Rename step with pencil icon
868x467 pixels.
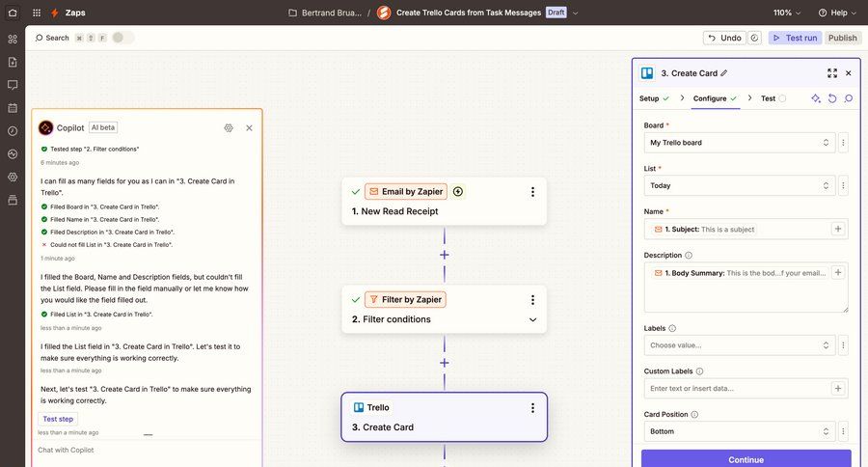(x=724, y=73)
